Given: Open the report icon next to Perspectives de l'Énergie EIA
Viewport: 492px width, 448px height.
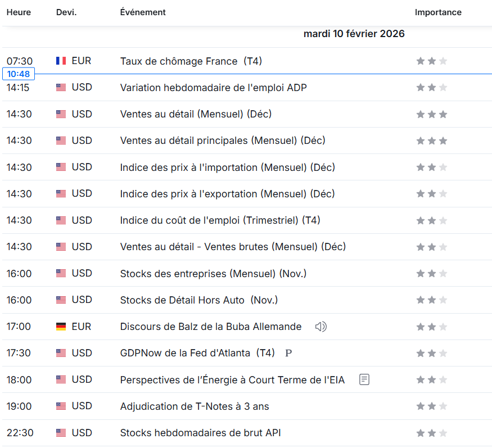Looking at the screenshot, I should tap(364, 379).
